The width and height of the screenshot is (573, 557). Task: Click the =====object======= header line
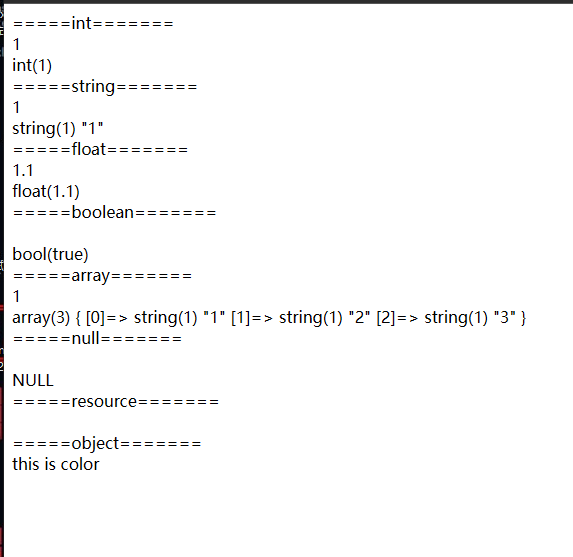[107, 444]
